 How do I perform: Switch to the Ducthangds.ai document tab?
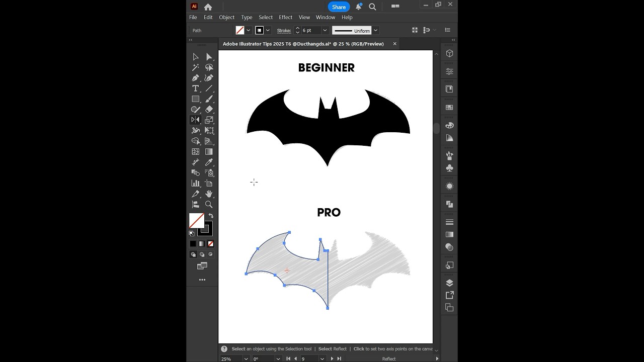(303, 44)
